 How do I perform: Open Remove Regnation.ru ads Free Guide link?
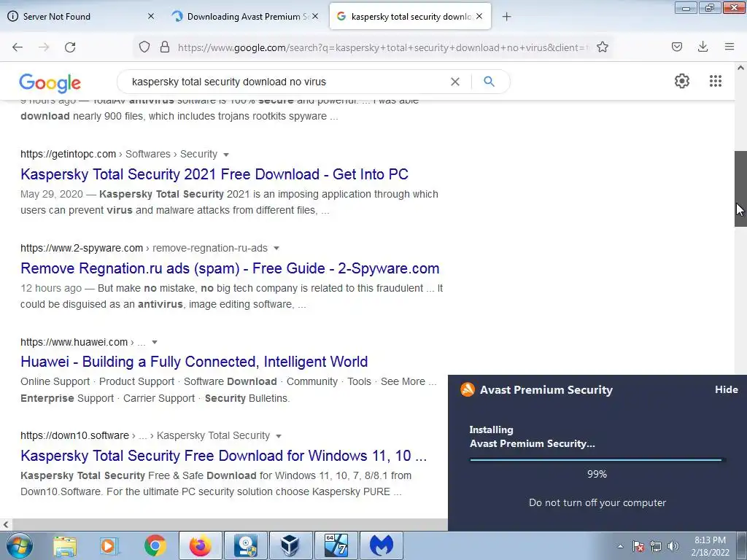click(x=230, y=268)
